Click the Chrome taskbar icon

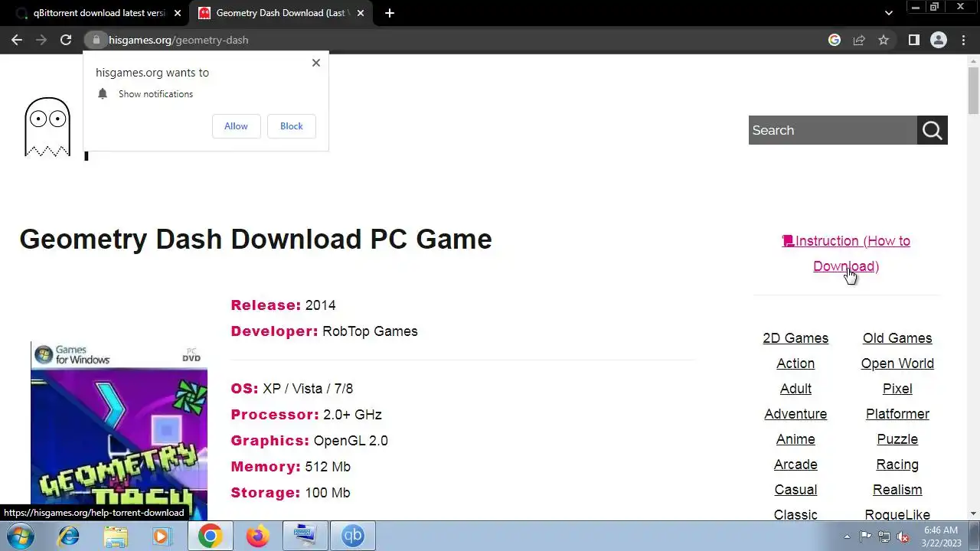point(210,536)
